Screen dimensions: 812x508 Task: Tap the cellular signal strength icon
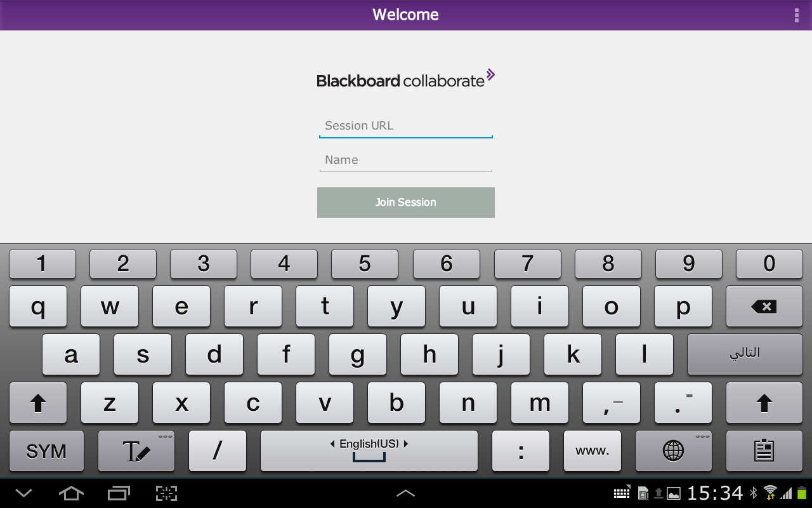click(x=787, y=493)
